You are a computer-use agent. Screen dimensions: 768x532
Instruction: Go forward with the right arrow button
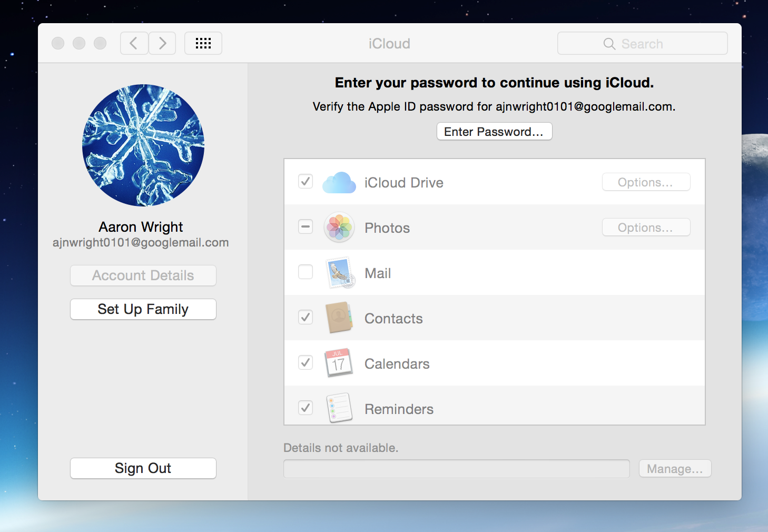pyautogui.click(x=162, y=43)
